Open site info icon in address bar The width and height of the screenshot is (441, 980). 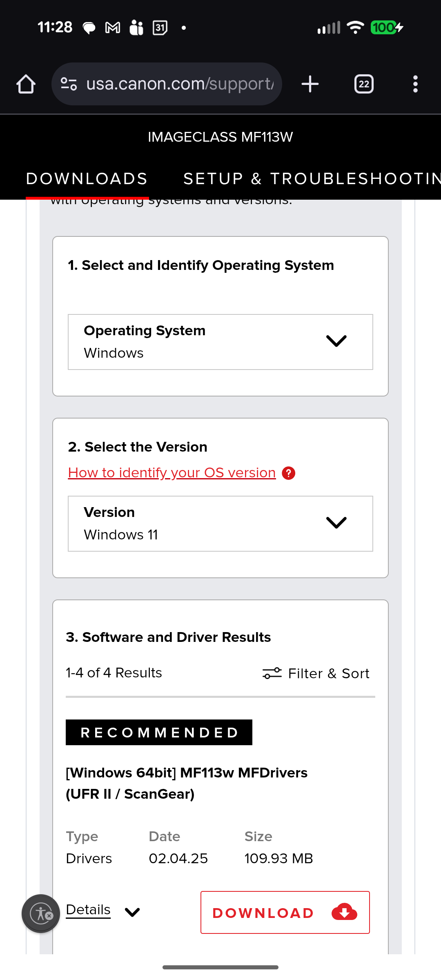(69, 84)
